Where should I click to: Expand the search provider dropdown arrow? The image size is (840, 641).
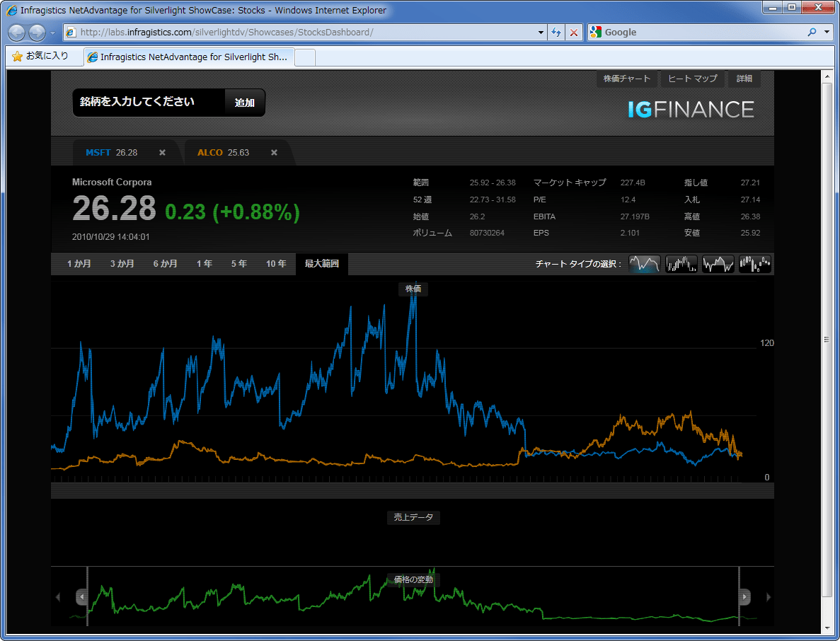pos(827,33)
